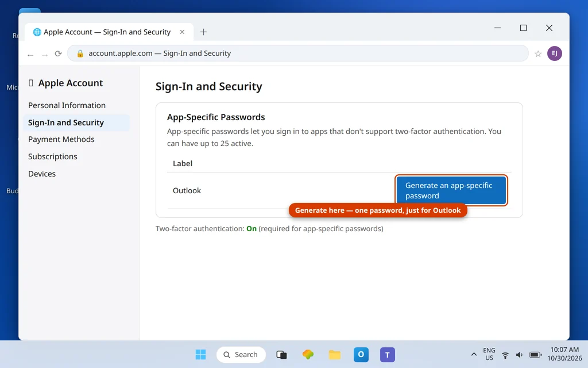This screenshot has width=588, height=368.
Task: Click the Apple Account sidebar title
Action: (x=71, y=83)
